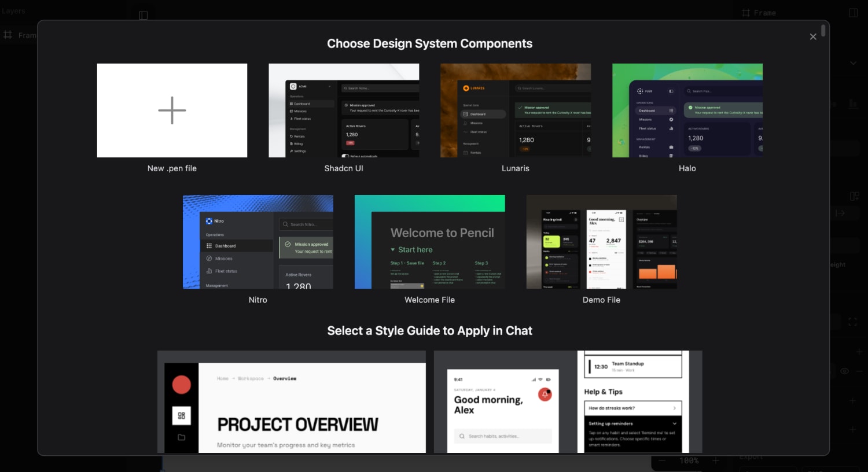Open the Welcome File thumbnail
The width and height of the screenshot is (868, 472).
430,242
